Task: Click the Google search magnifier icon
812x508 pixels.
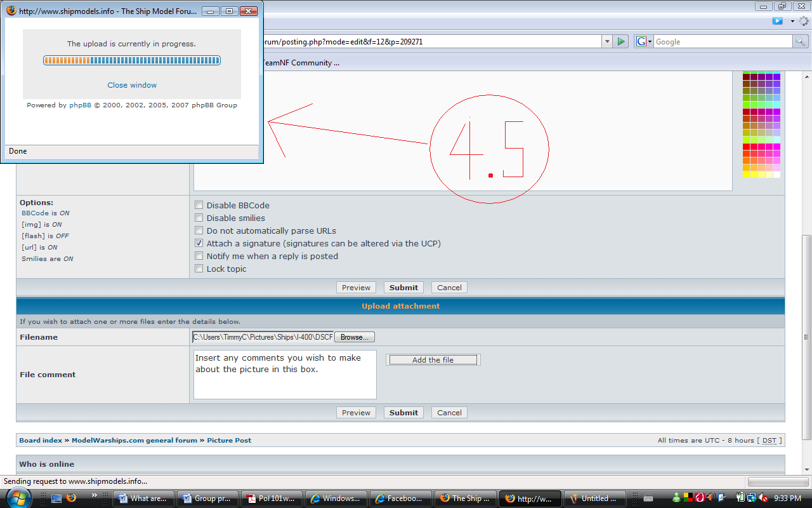Action: pyautogui.click(x=801, y=41)
